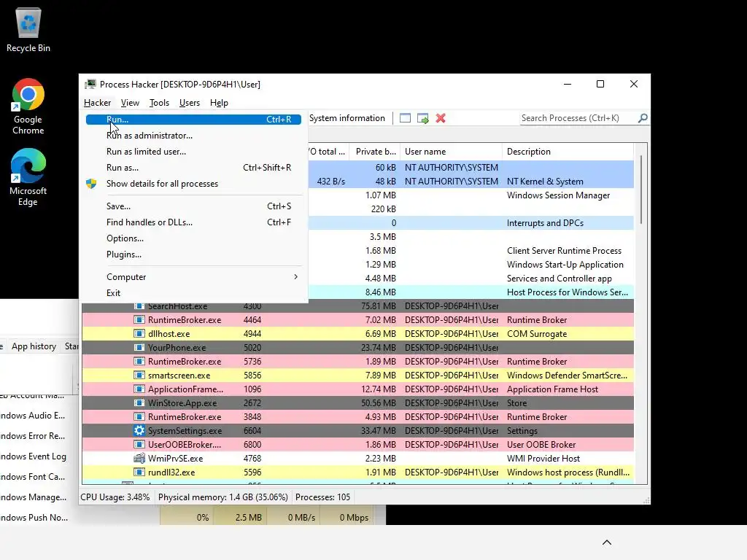Viewport: 747px width, 560px height.
Task: Click the Process Hacker title bar icon
Action: (90, 85)
